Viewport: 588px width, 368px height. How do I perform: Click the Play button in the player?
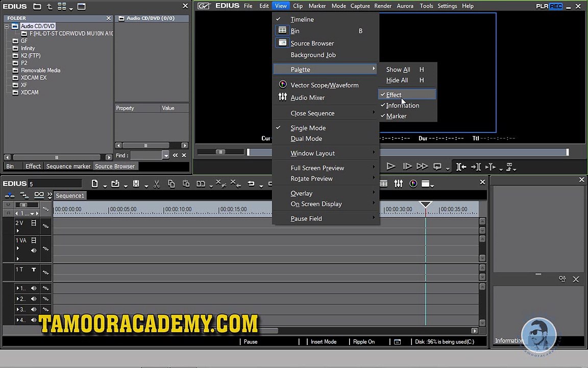[391, 166]
